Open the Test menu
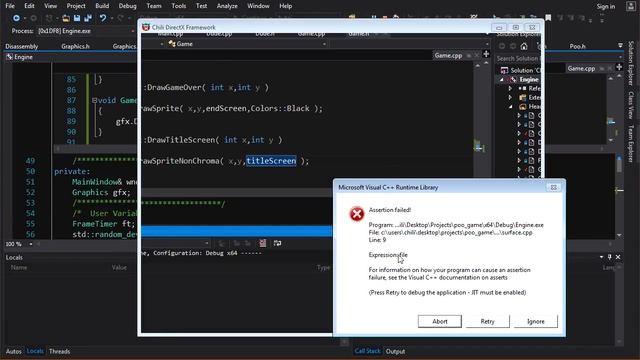 click(x=201, y=6)
